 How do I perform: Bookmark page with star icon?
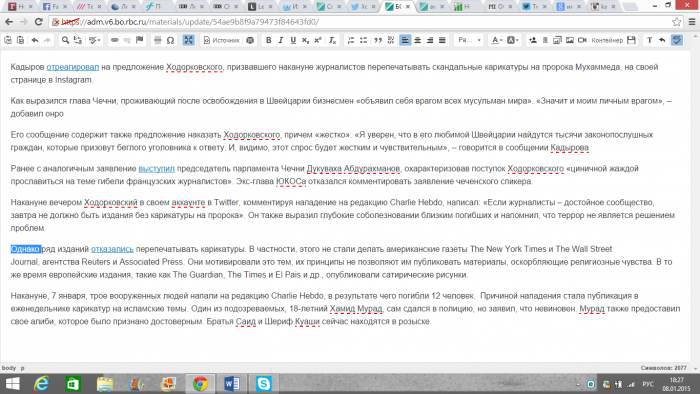(677, 22)
